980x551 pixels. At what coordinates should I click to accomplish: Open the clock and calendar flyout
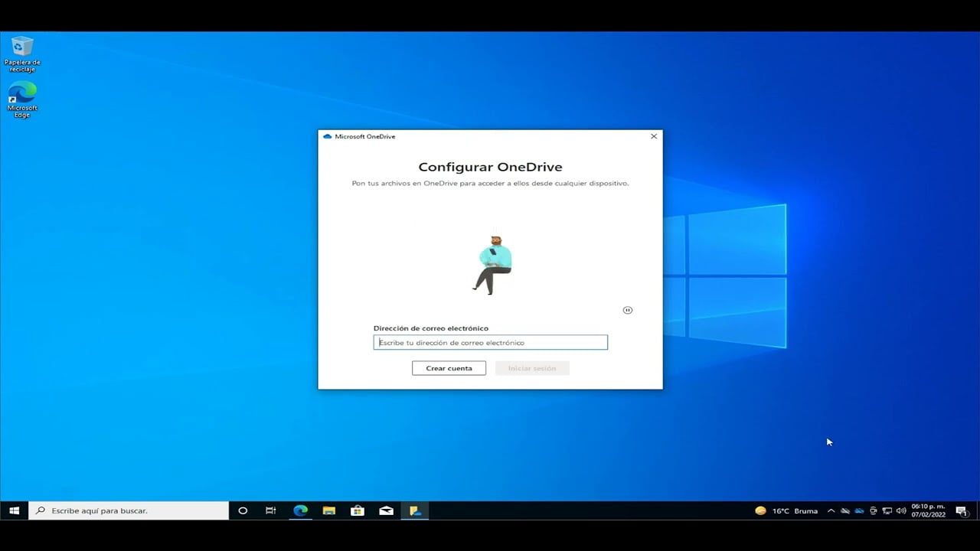click(928, 510)
